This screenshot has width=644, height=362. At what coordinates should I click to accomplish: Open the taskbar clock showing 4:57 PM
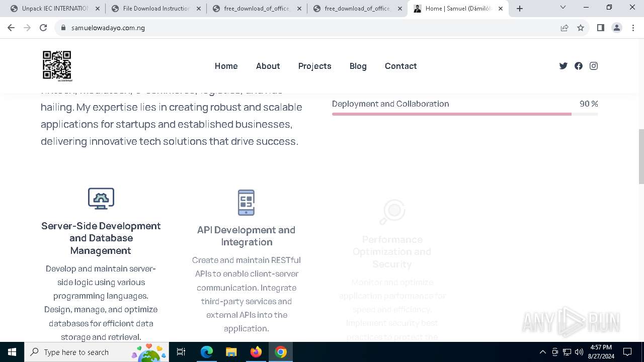[x=601, y=352]
